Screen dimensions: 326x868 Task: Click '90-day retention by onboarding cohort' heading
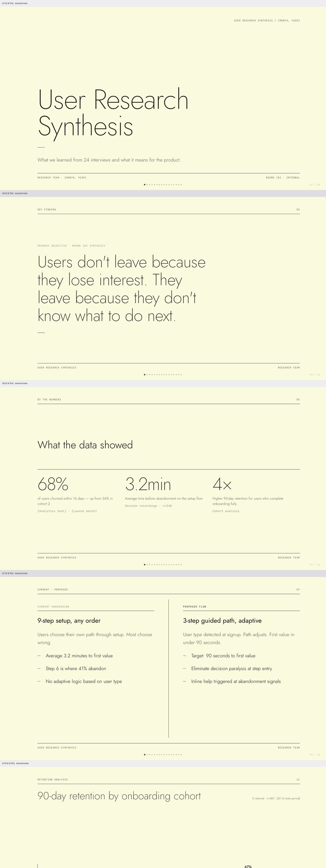point(119,796)
